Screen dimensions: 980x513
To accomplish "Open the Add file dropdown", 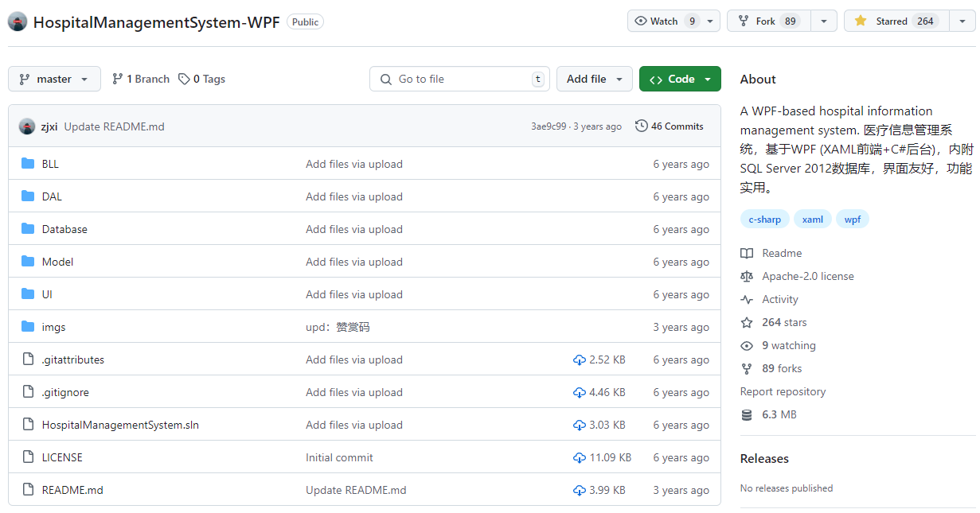I will pos(594,79).
